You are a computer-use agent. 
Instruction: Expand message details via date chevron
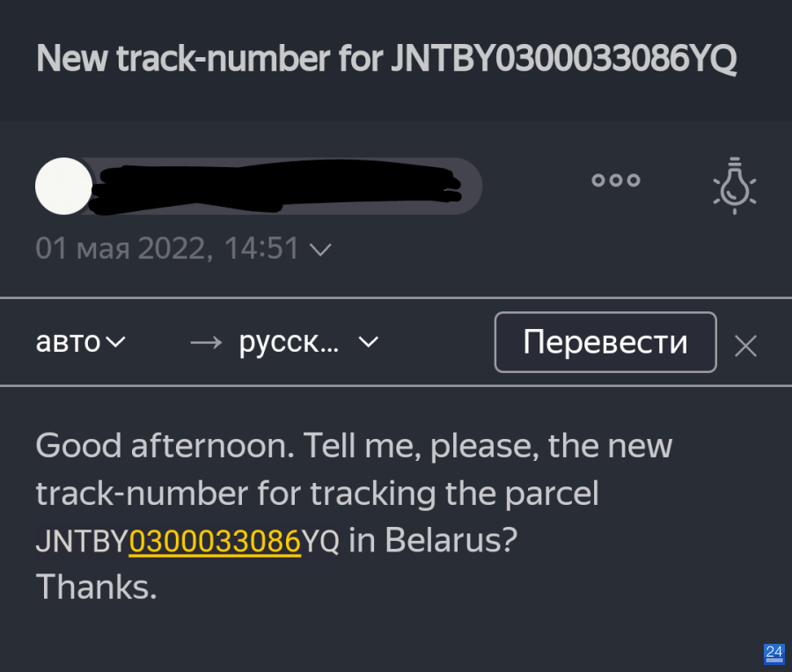(x=320, y=250)
